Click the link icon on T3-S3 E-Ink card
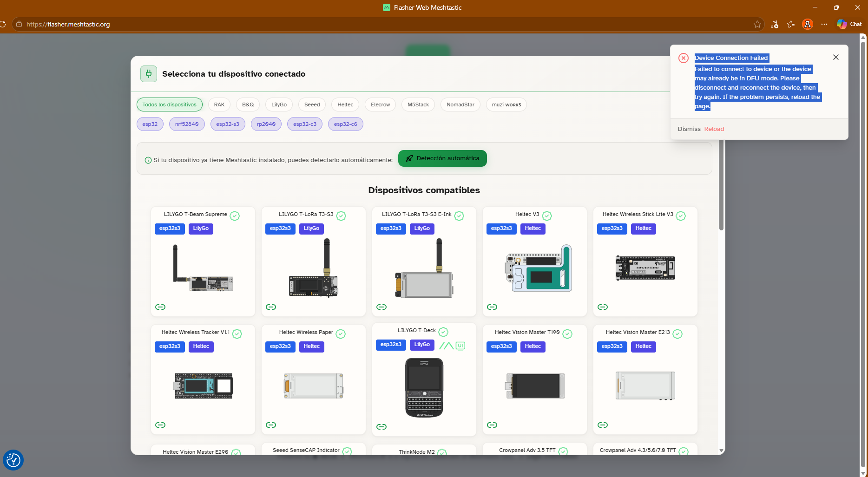The height and width of the screenshot is (477, 868). pos(381,307)
